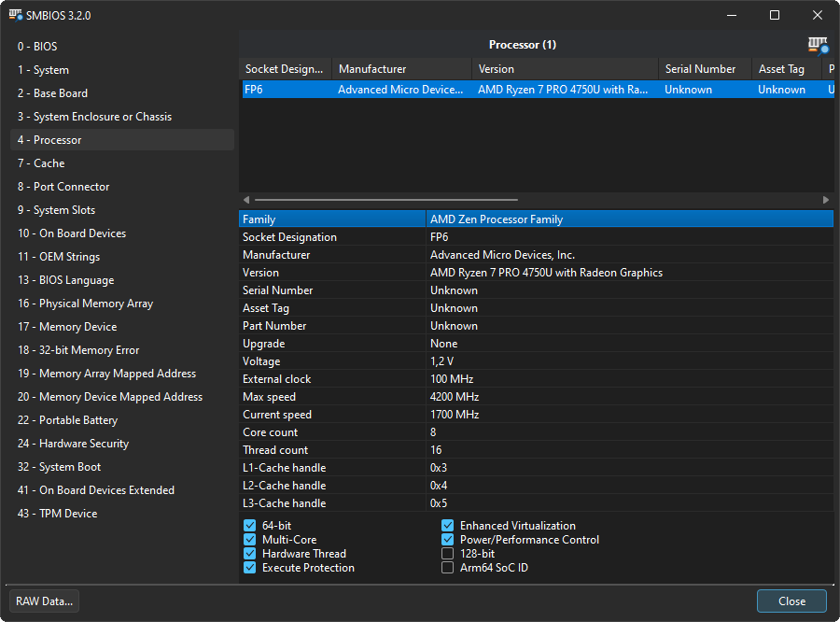Click the Voltage value 1,2 V
The width and height of the screenshot is (840, 622).
[x=442, y=361]
